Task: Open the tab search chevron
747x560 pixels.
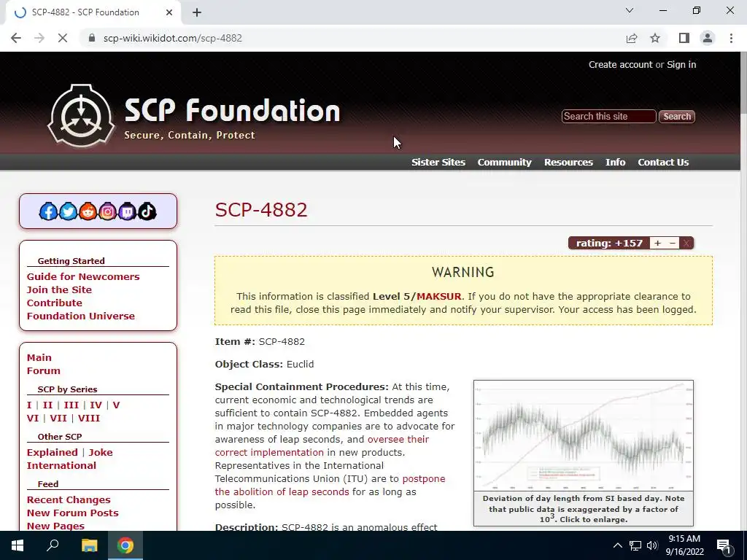Action: (x=630, y=10)
